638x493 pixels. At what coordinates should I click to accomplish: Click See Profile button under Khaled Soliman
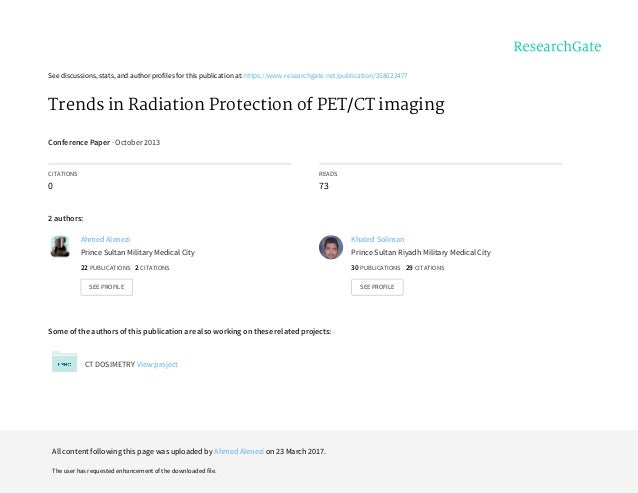[x=377, y=287]
